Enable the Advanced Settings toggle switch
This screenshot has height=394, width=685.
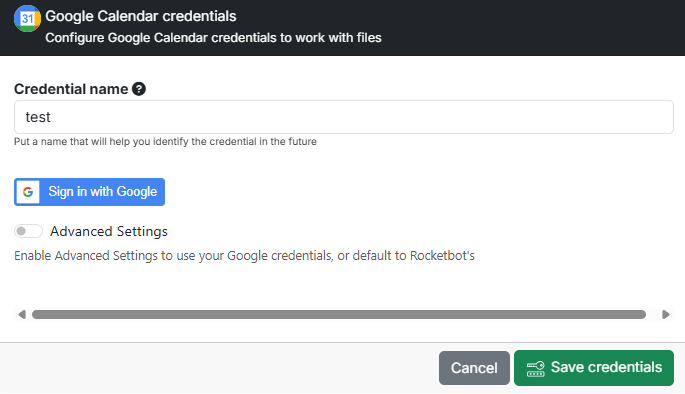28,231
